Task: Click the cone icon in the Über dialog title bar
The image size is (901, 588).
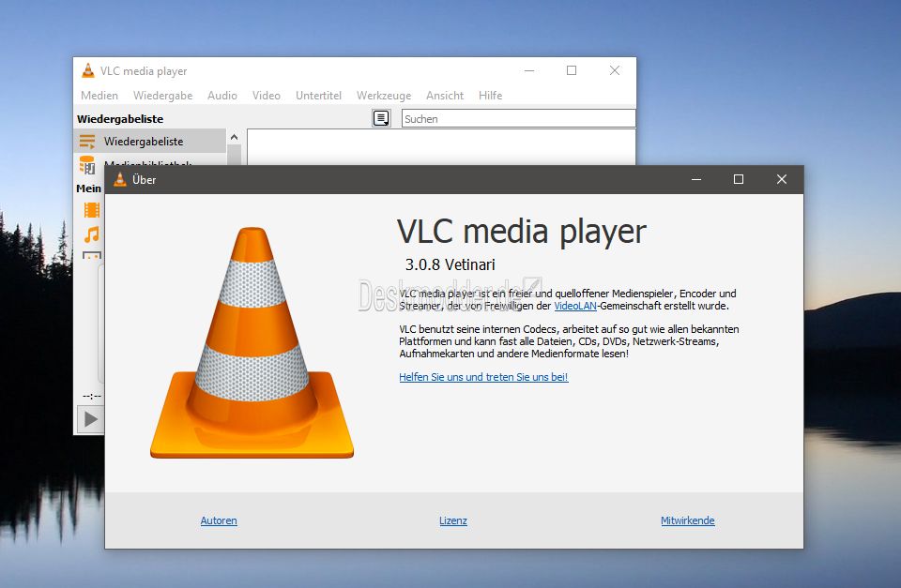Action: 119,180
